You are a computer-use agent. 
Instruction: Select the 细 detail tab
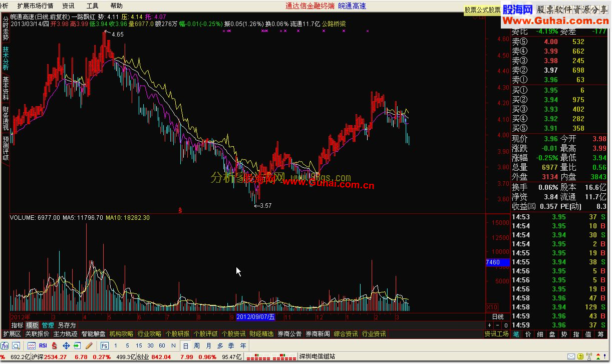[540, 334]
